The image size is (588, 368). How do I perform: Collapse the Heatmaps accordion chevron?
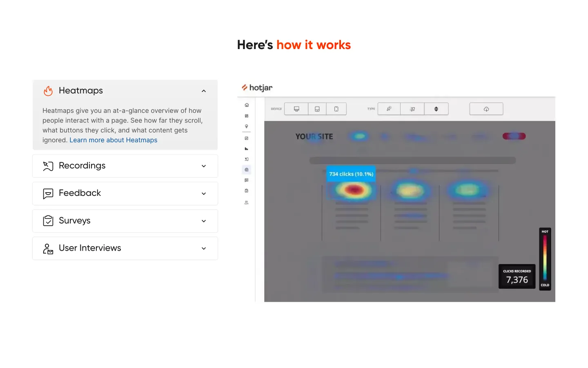(x=204, y=91)
